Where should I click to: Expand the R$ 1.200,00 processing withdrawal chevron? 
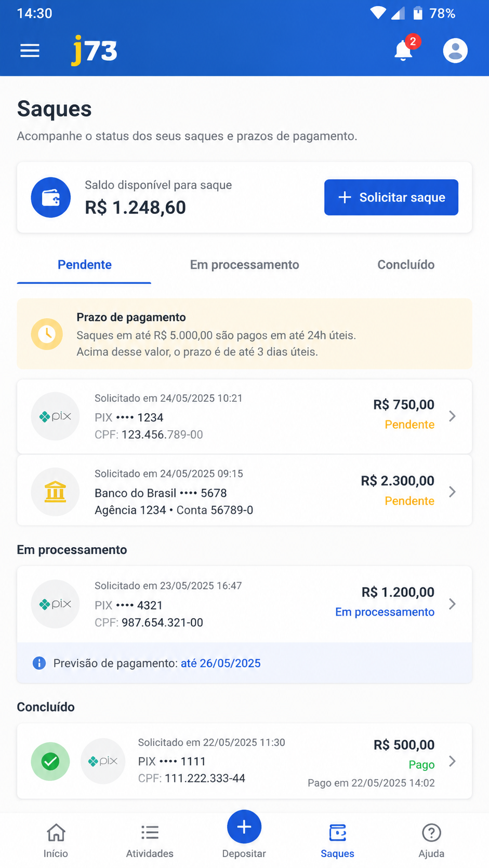pos(452,604)
